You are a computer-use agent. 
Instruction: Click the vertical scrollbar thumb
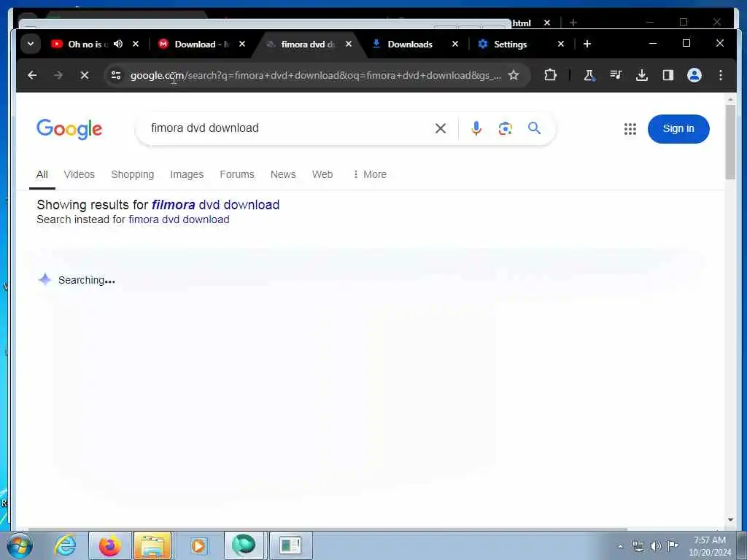tap(730, 142)
